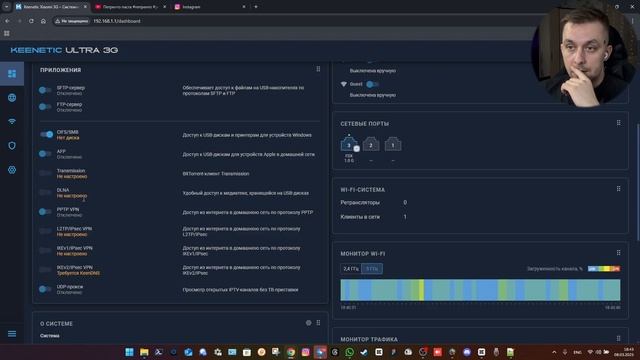
Task: Open the IKEv1/IPsec VPN link
Action: (74, 248)
